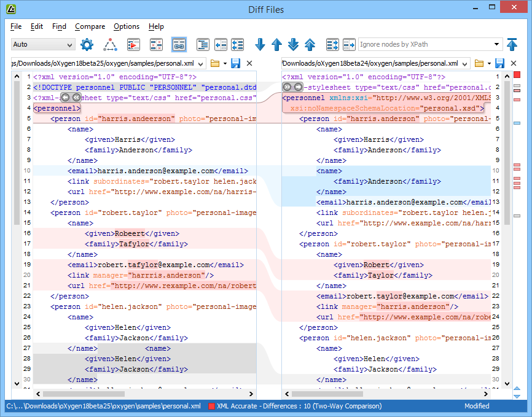The height and width of the screenshot is (417, 532).
Task: Toggle synchronized scrolling mode
Action: [x=178, y=45]
